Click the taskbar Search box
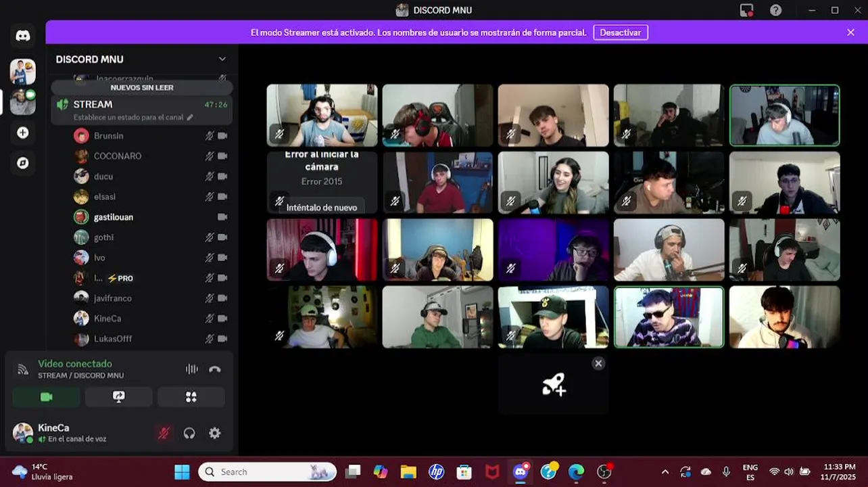Screen dimensions: 868x487 (x=268, y=471)
